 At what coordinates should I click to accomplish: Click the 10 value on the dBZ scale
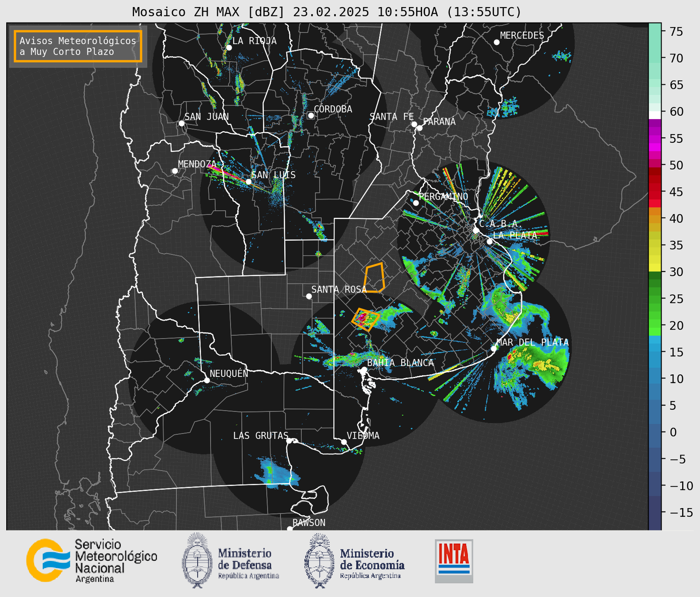[676, 379]
